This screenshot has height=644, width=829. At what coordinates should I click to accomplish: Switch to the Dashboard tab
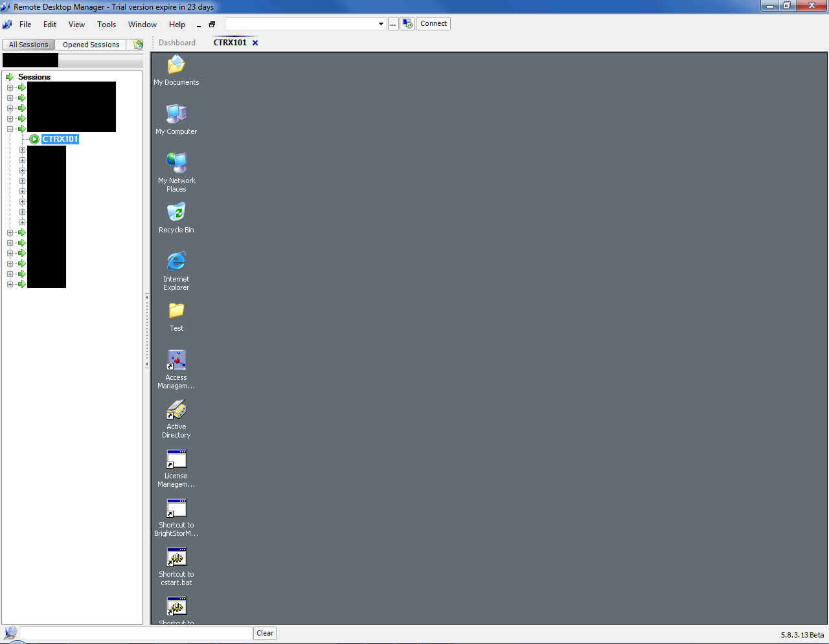coord(177,42)
